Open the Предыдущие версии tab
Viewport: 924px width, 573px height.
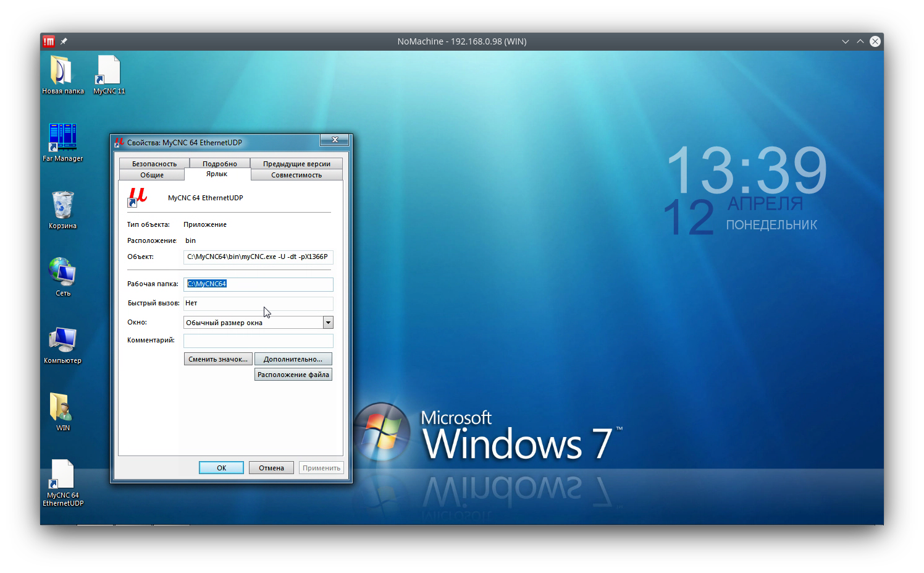point(296,164)
